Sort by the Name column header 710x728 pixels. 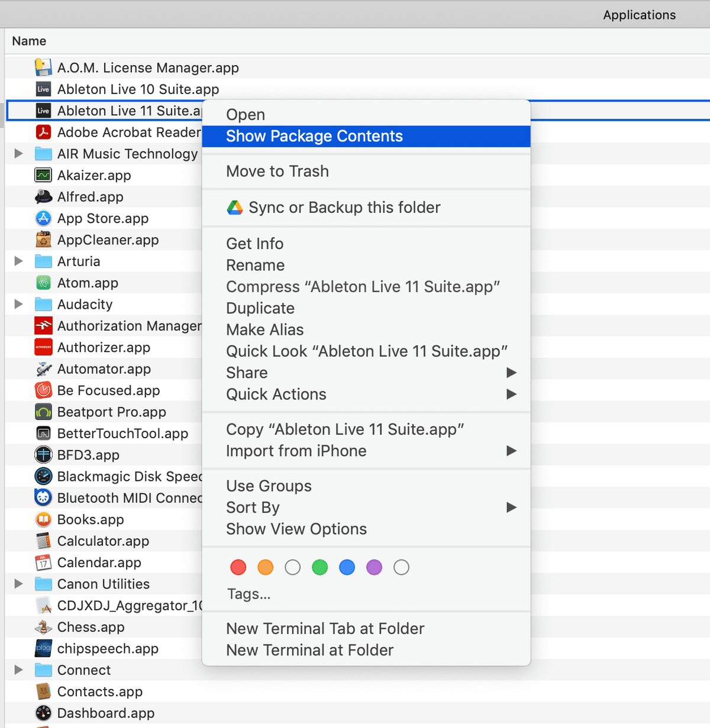tap(29, 41)
